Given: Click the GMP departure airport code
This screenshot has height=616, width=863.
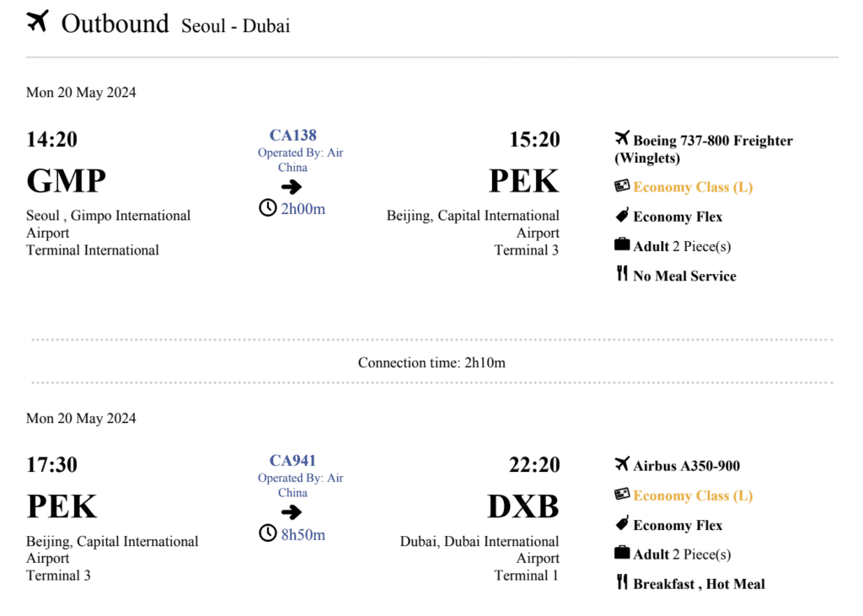Looking at the screenshot, I should 67,181.
